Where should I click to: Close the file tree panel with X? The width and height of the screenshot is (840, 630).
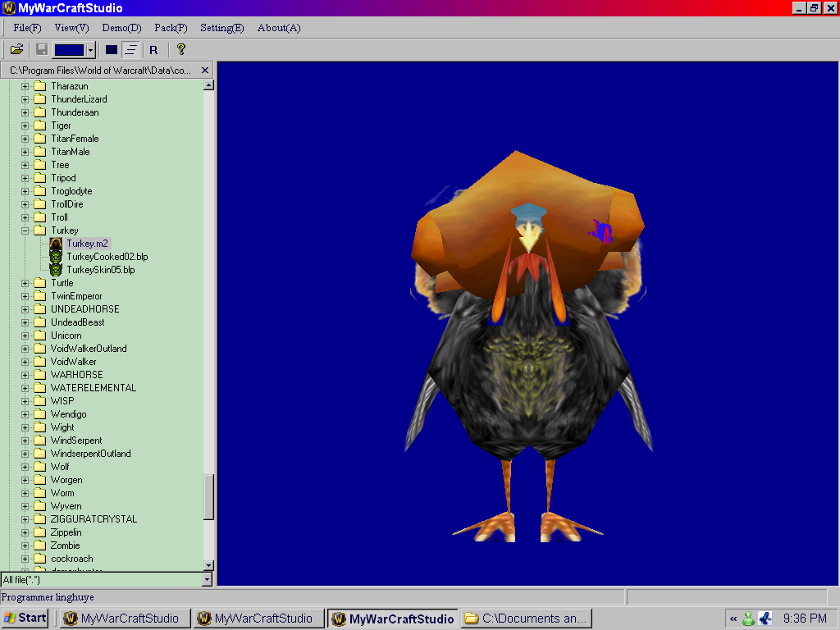(x=204, y=71)
